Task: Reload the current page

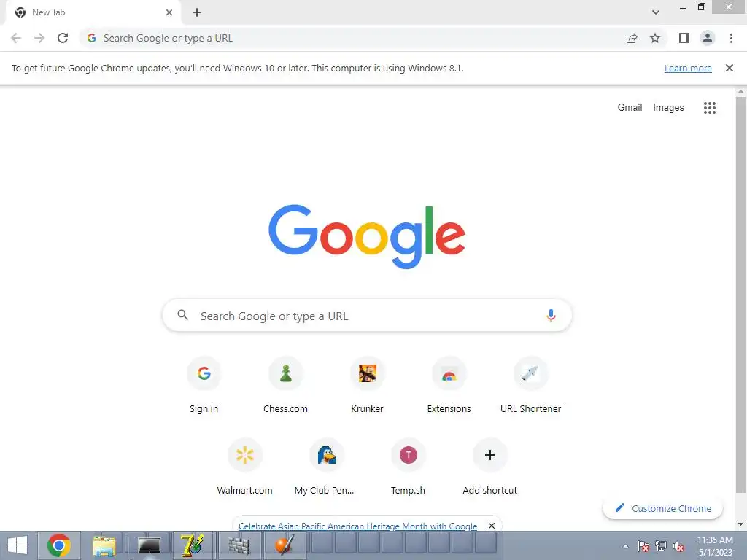Action: click(x=63, y=38)
